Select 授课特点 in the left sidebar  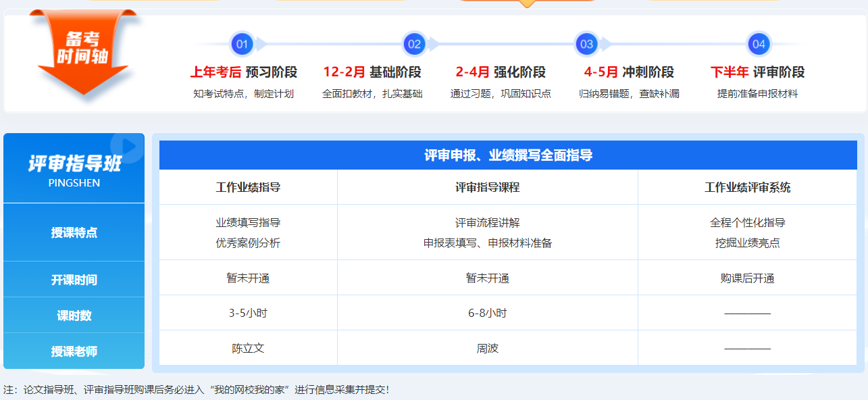pos(74,232)
